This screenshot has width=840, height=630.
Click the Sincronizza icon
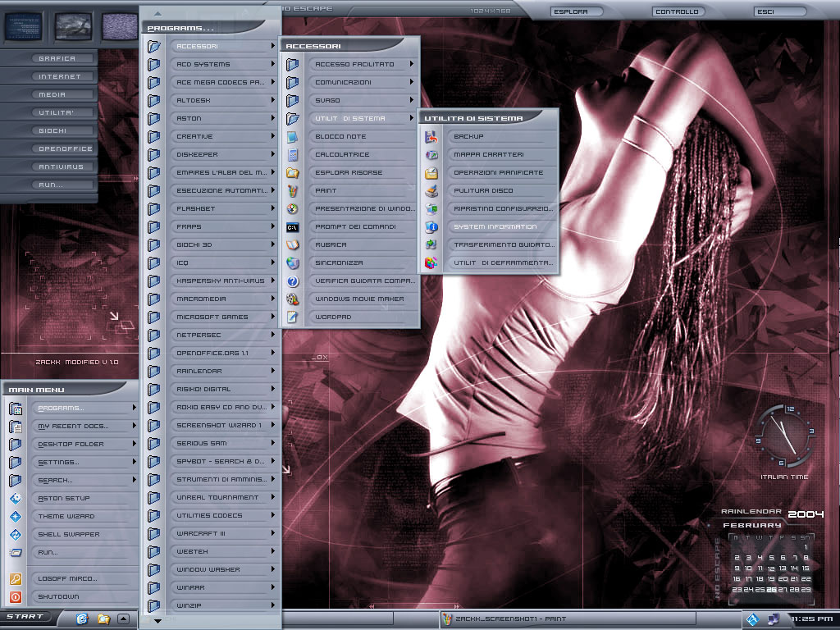pos(293,263)
